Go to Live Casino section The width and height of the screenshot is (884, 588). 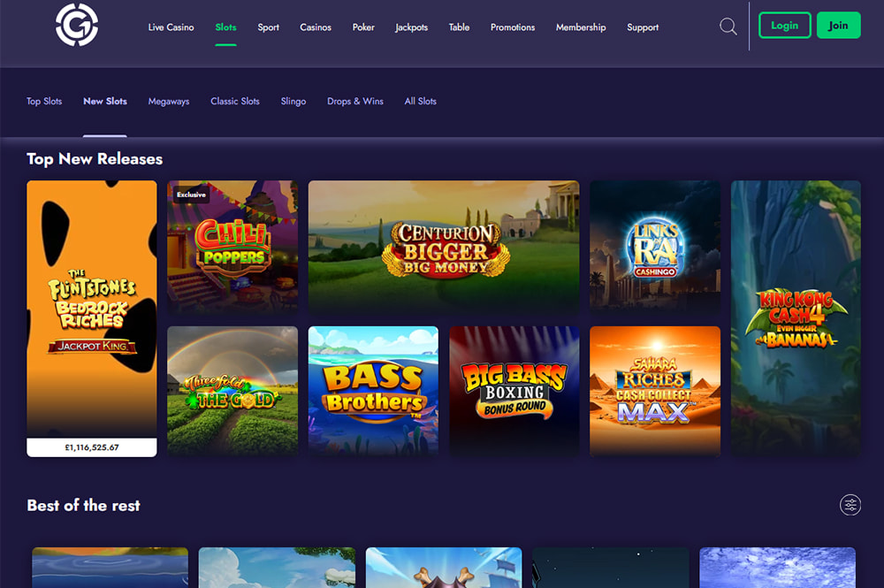click(x=171, y=27)
